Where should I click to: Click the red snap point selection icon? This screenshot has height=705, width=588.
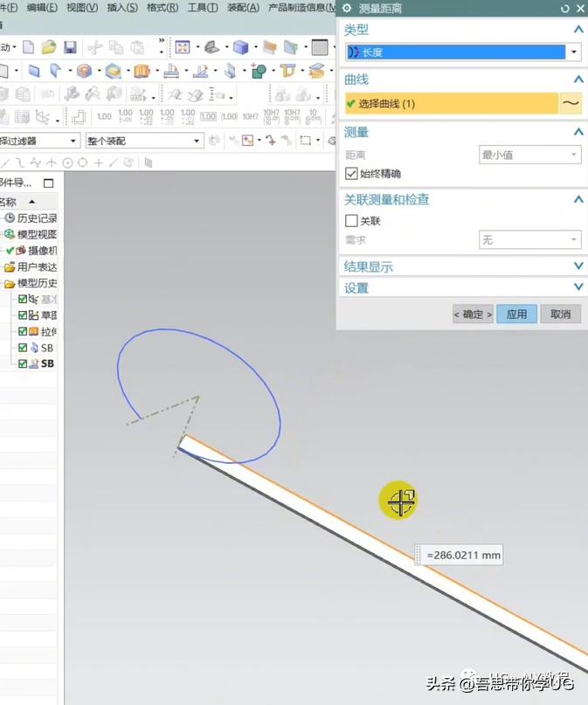click(248, 141)
